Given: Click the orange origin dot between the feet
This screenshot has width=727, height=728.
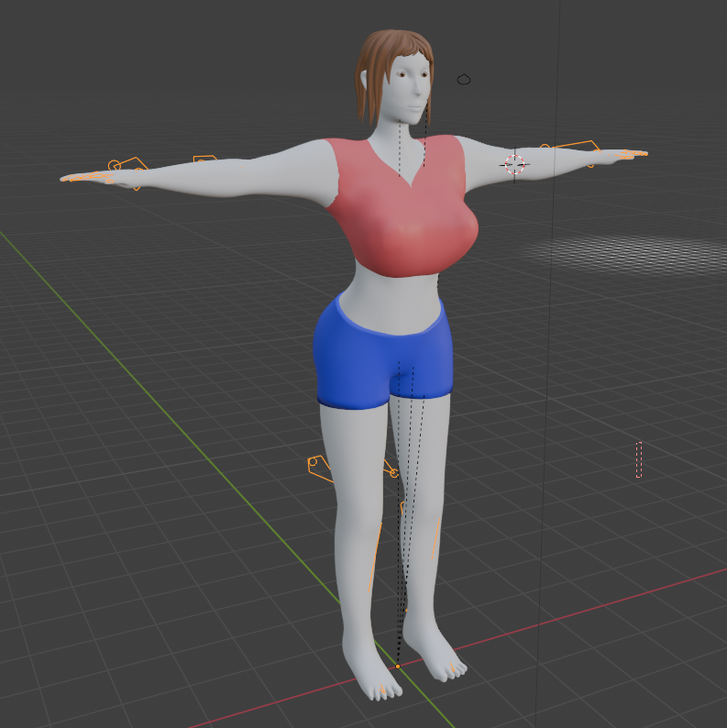Looking at the screenshot, I should coord(397,667).
